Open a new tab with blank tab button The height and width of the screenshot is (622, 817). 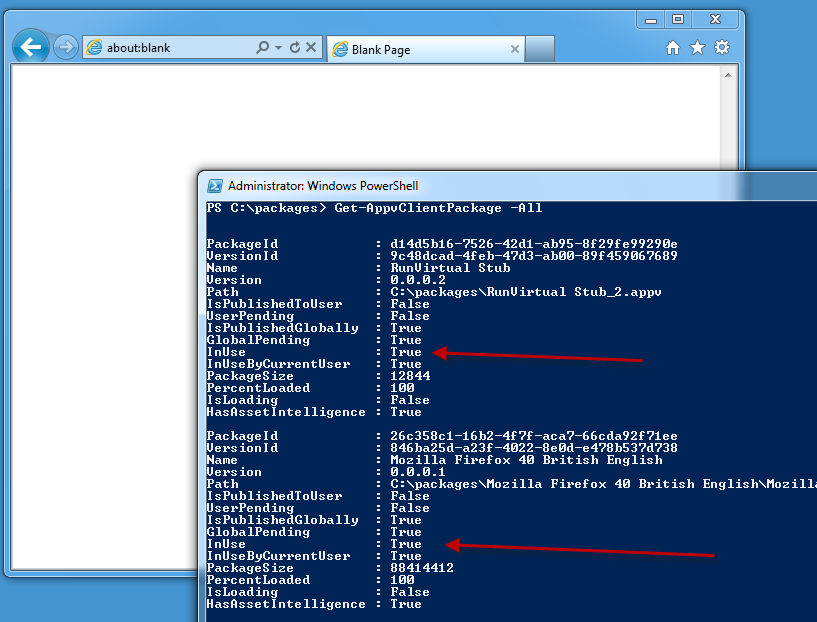539,49
